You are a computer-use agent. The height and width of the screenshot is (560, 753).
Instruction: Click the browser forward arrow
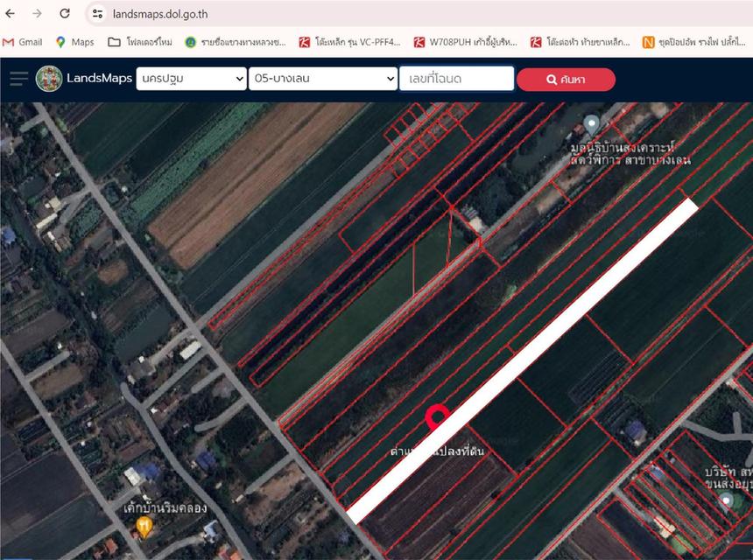coord(37,14)
